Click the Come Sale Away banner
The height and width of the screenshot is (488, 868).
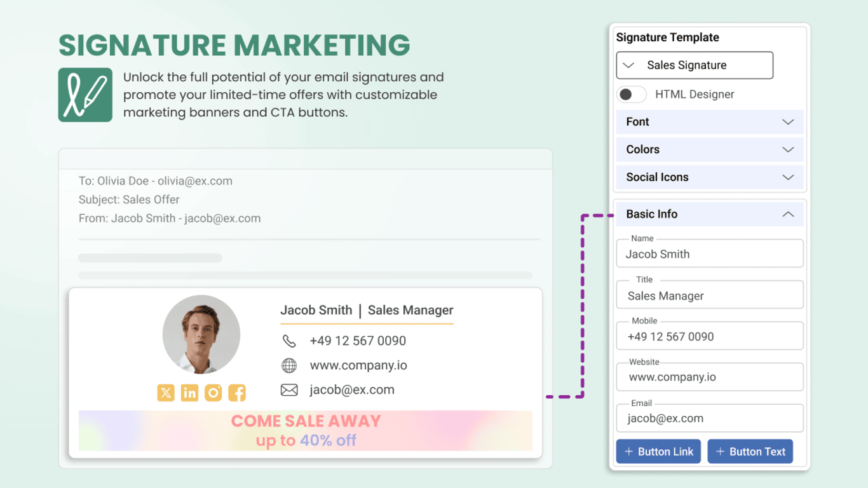[x=306, y=430]
